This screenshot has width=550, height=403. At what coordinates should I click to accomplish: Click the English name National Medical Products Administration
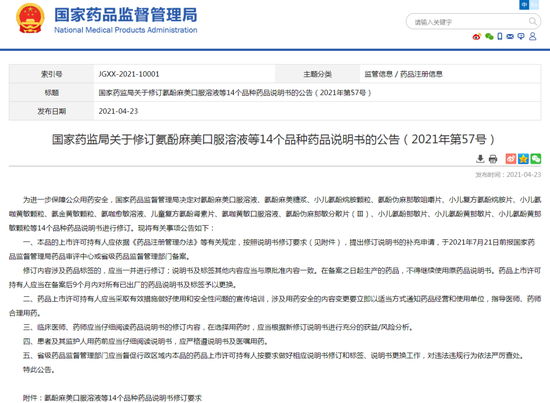coord(126,30)
